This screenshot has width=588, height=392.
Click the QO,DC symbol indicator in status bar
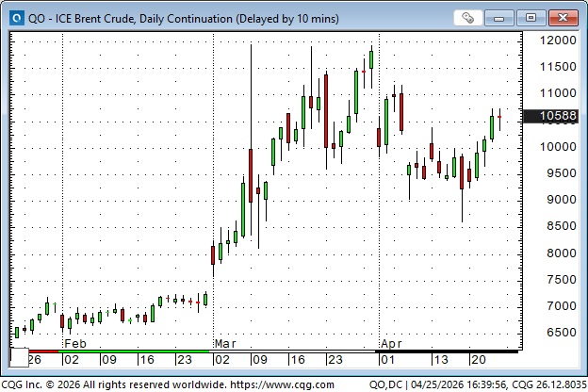[390, 384]
